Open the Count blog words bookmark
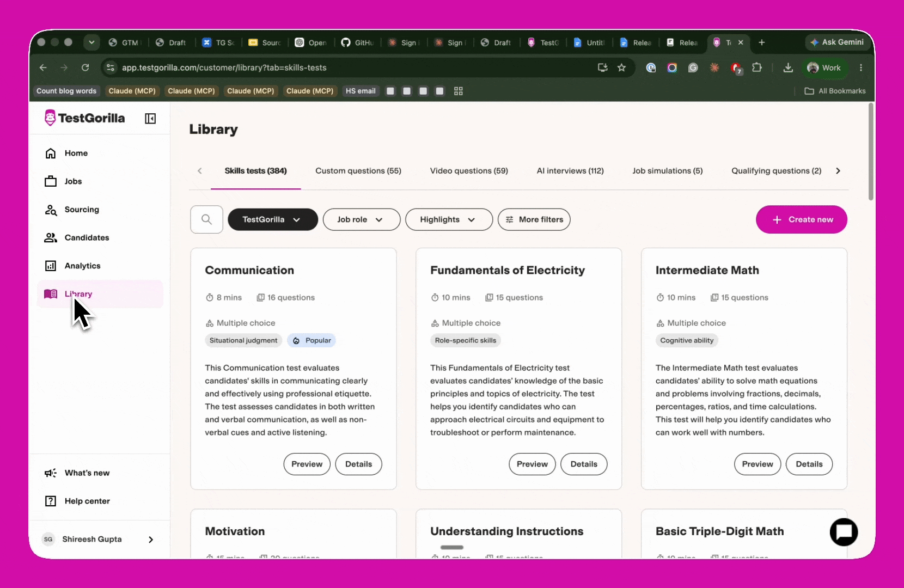Screen dimensions: 904x588 pos(66,91)
